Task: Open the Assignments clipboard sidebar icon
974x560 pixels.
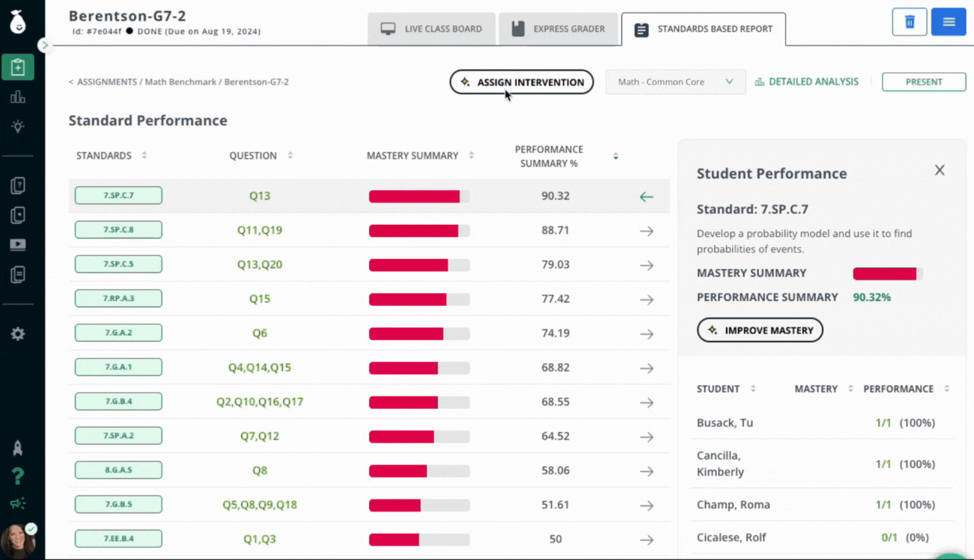Action: tap(18, 67)
